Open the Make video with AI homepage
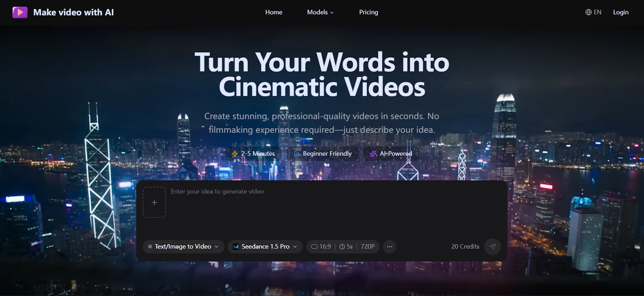This screenshot has width=644, height=296. 63,12
